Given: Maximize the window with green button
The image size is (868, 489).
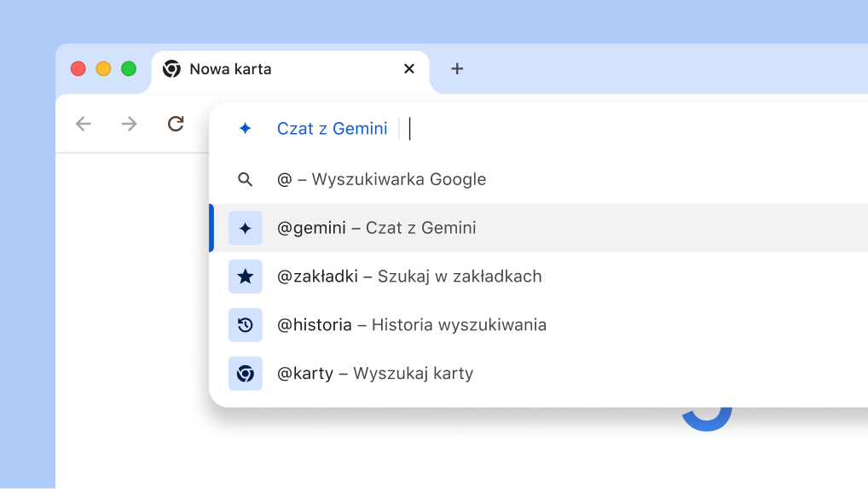Looking at the screenshot, I should (x=129, y=68).
